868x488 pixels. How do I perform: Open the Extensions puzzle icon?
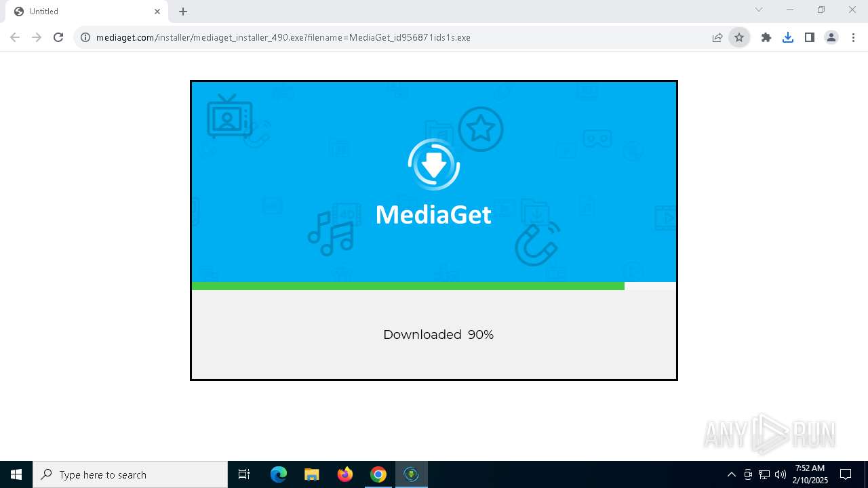pos(766,37)
